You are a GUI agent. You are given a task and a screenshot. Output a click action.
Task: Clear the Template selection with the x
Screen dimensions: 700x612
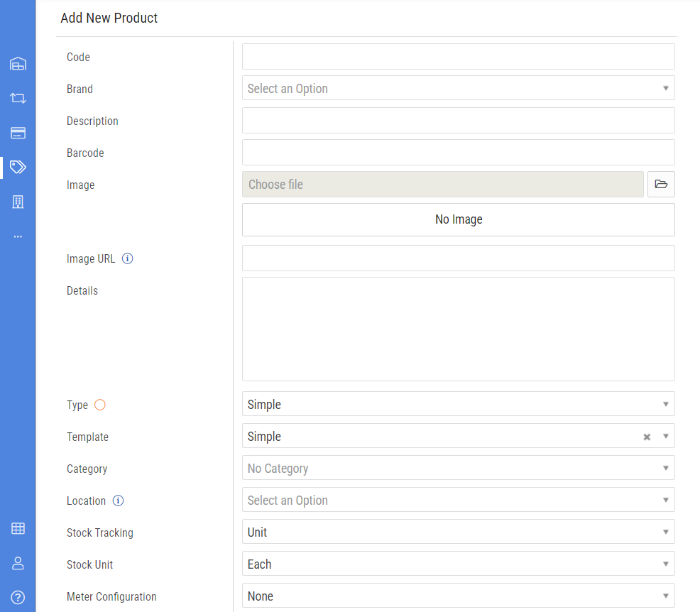[647, 437]
